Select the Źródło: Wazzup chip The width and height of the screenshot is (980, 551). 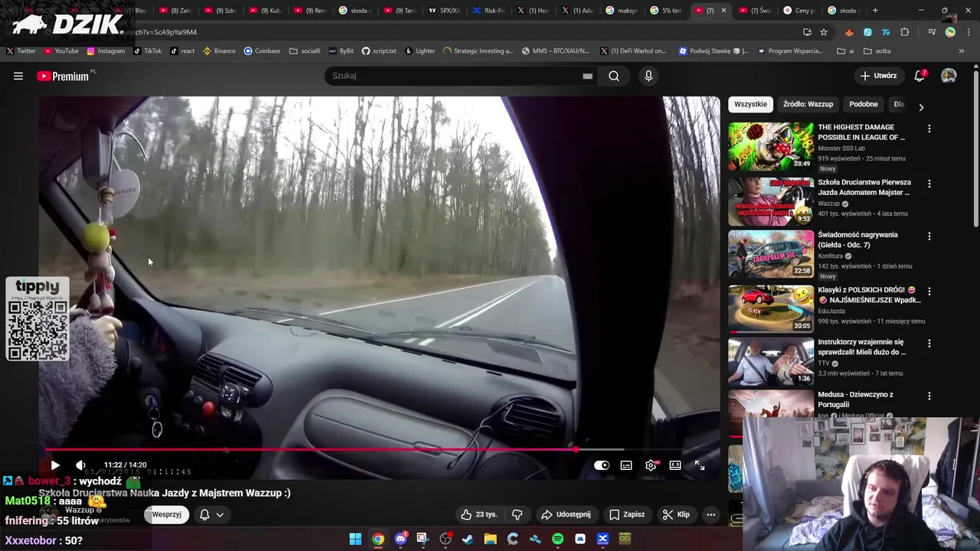808,104
